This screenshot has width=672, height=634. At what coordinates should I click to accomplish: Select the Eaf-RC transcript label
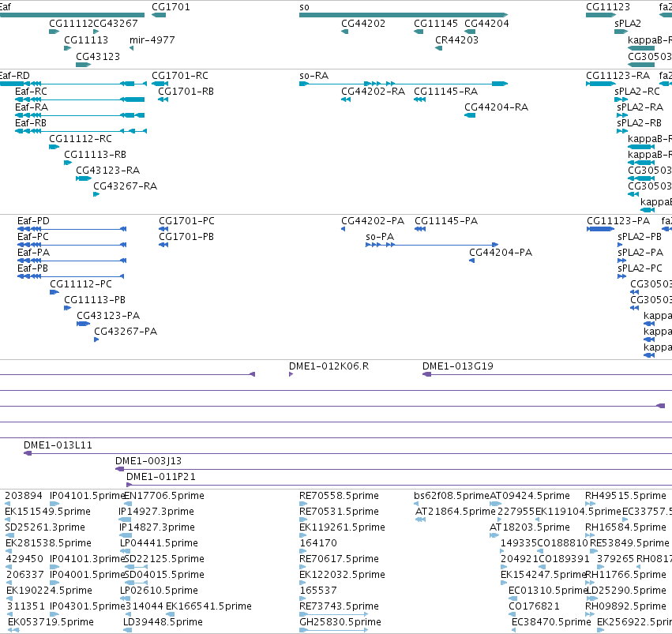[x=31, y=92]
